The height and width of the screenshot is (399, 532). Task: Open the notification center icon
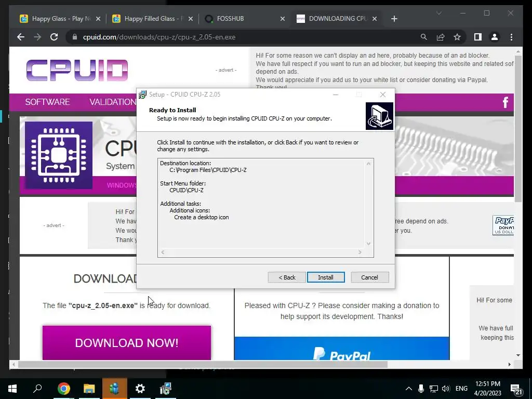(x=516, y=389)
